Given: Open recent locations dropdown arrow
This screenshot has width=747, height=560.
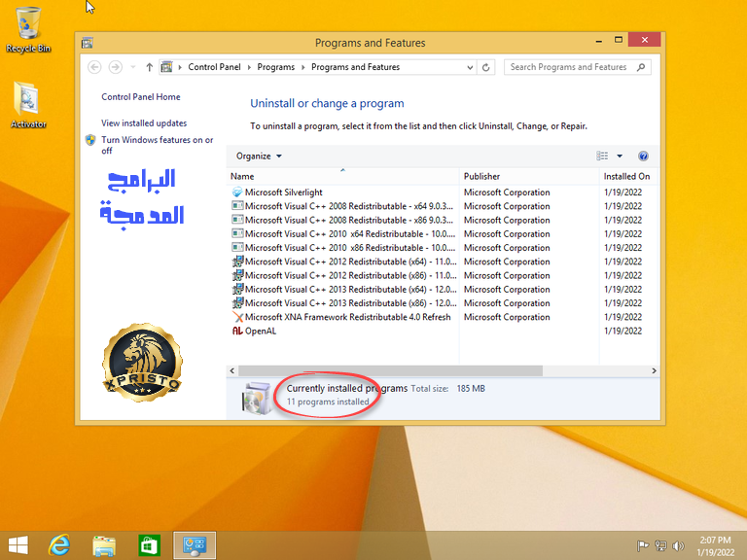Looking at the screenshot, I should [133, 67].
